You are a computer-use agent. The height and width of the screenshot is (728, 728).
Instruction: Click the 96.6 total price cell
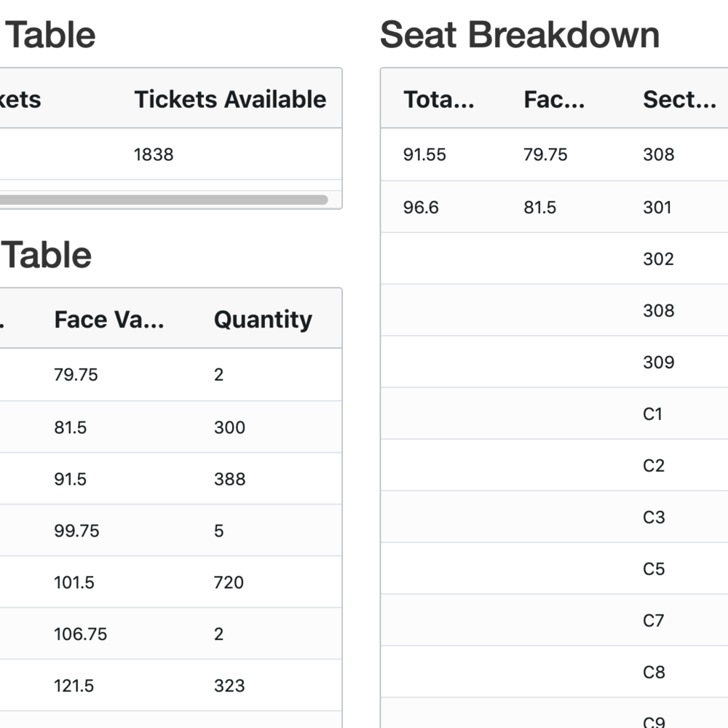(x=422, y=207)
